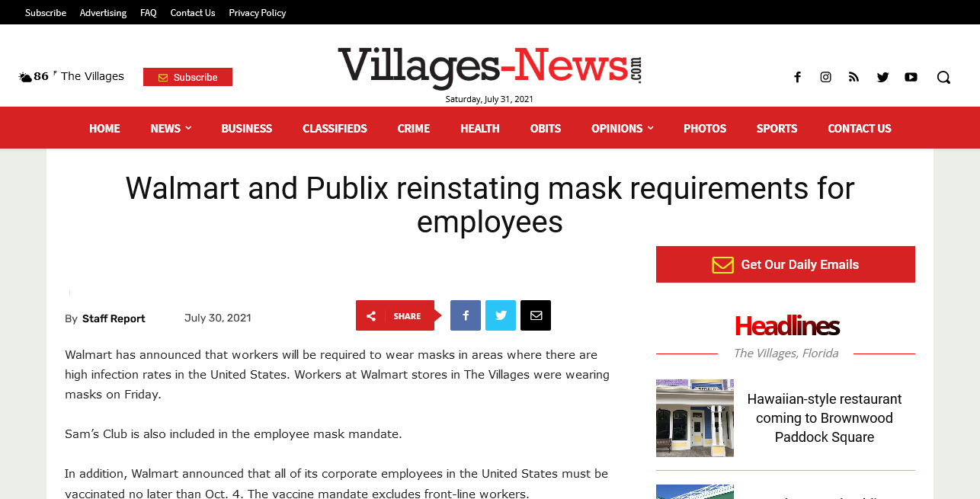Expand the OPINIONS dropdown menu
Image resolution: width=980 pixels, height=499 pixels.
(622, 128)
